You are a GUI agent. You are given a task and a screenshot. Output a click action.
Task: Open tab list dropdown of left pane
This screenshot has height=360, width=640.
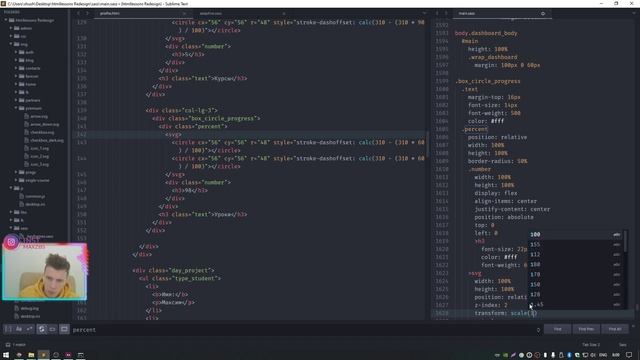click(424, 13)
